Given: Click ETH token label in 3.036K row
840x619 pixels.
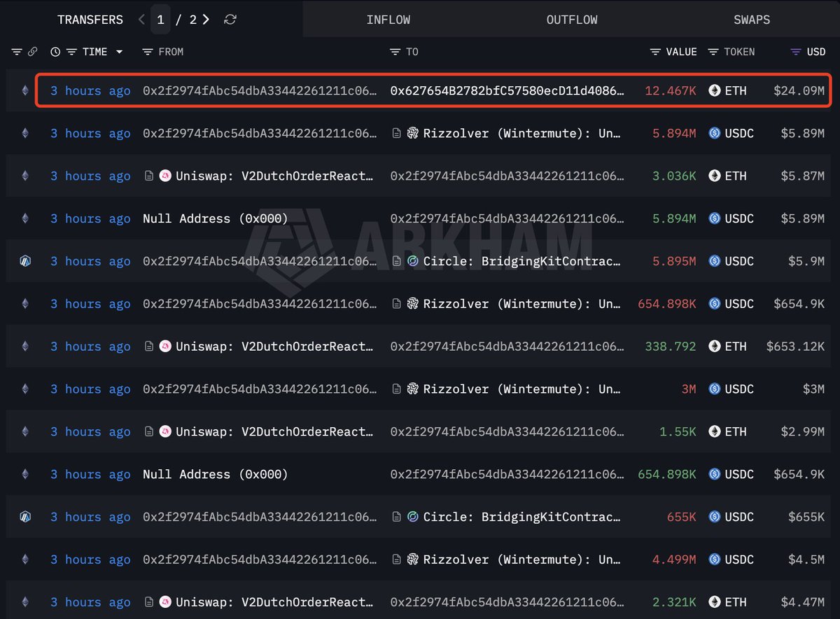Looking at the screenshot, I should 736,176.
